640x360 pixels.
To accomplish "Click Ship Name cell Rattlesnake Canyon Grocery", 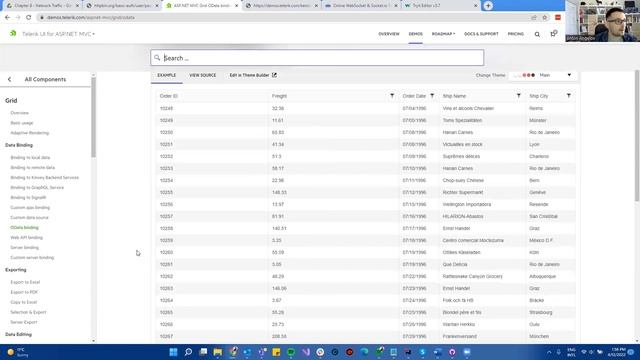I will click(473, 276).
